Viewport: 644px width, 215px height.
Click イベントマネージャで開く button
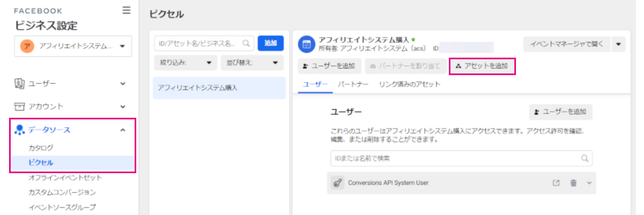point(567,44)
